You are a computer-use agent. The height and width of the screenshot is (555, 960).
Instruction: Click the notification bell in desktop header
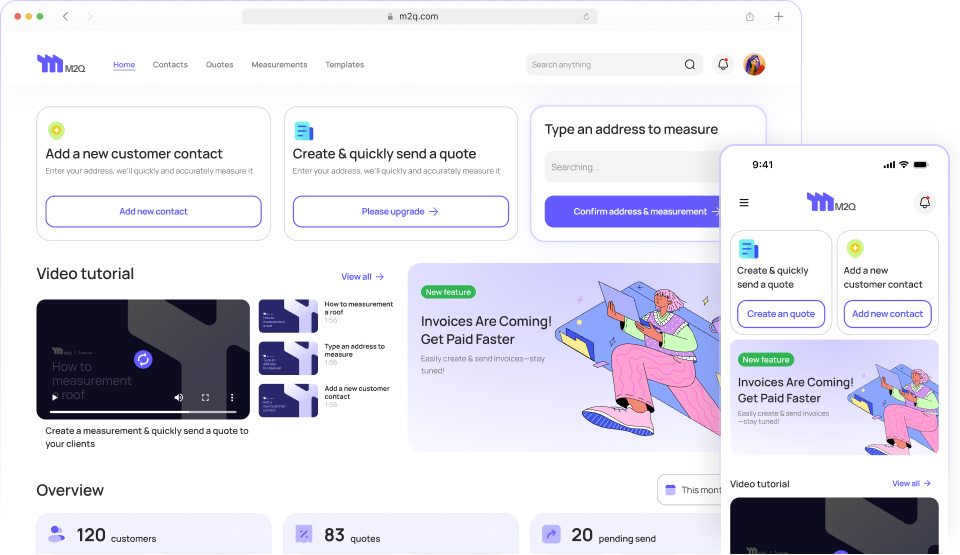click(723, 65)
